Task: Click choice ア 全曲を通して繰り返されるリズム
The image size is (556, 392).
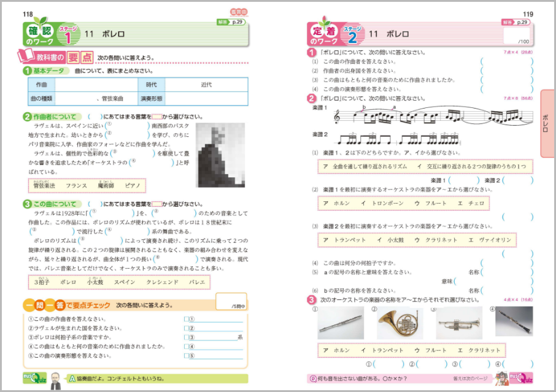Action: coord(365,166)
